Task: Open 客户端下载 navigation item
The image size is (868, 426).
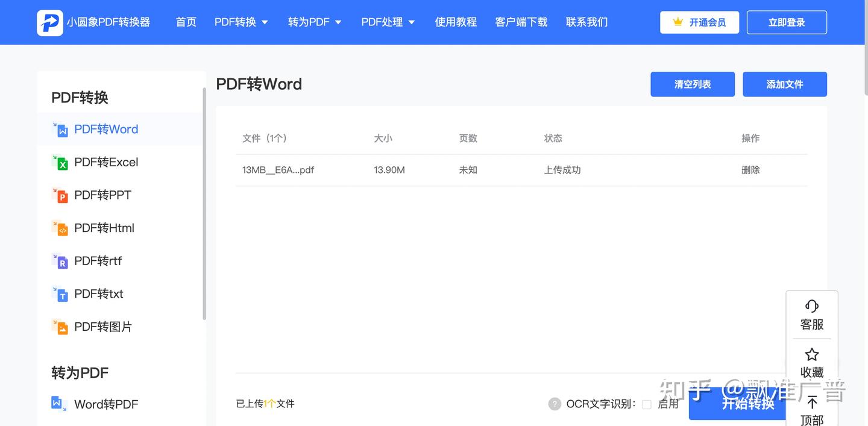Action: (x=521, y=22)
